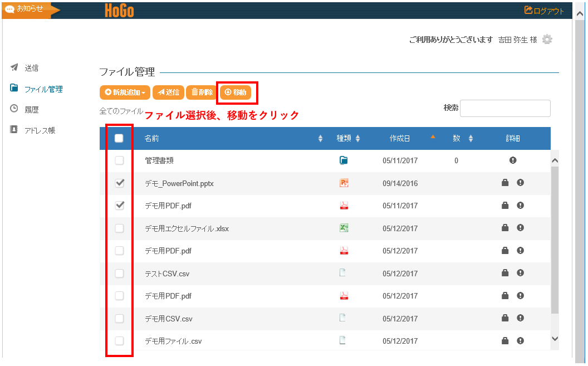Screen dimensions: 588x366
Task: Click the お知らせ notification speech bubble
Action: click(x=9, y=9)
